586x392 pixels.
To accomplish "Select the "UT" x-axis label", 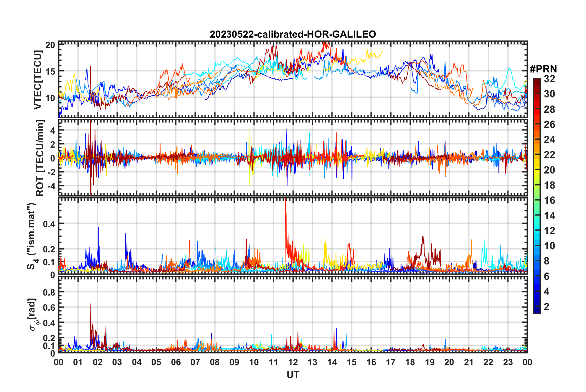I will pyautogui.click(x=293, y=375).
